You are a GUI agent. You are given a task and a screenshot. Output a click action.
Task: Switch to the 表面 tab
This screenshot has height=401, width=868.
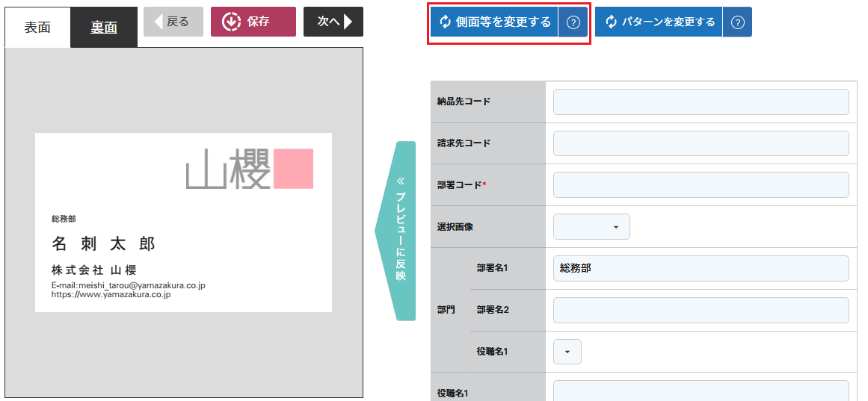(x=37, y=28)
